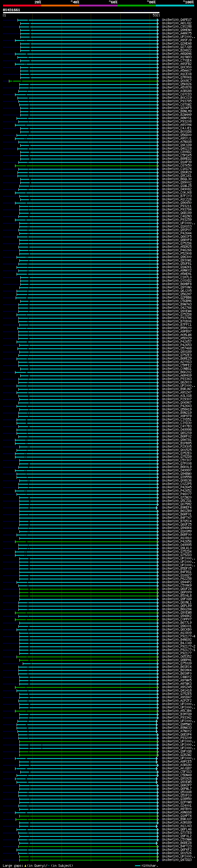The width and height of the screenshot is (197, 868).
Task: Click the UniRef100_B8NLM9 label
Action: 177,111
